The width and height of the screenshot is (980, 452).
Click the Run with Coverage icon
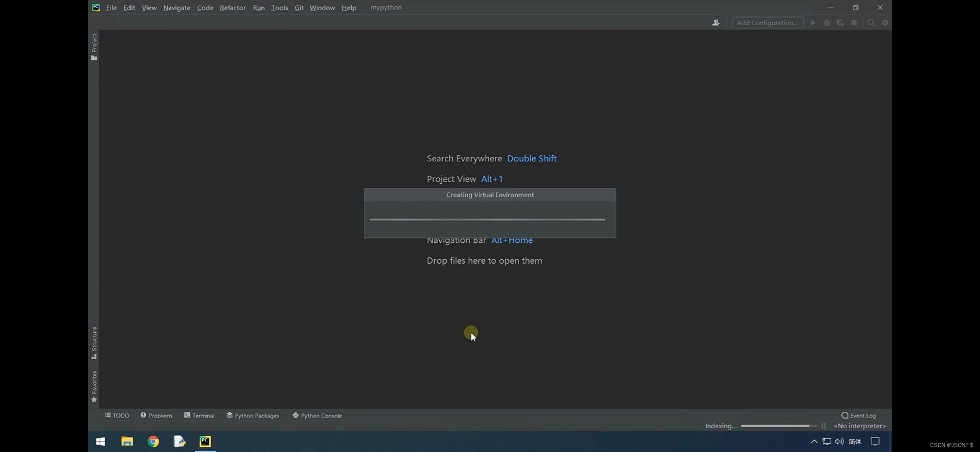840,23
